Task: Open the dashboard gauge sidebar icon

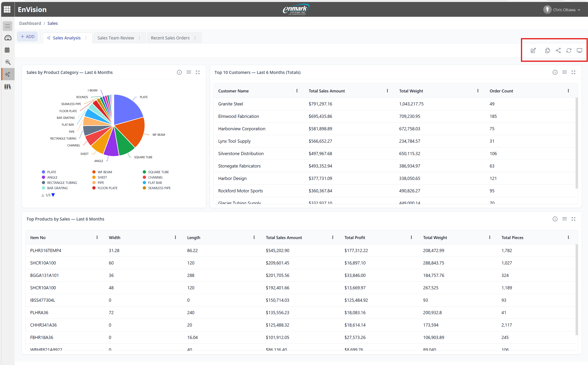Action: pyautogui.click(x=8, y=38)
